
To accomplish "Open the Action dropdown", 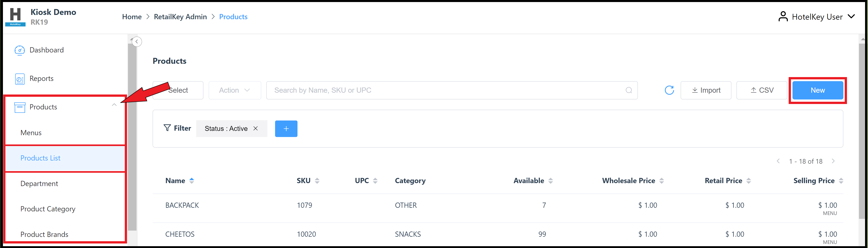I will point(235,90).
